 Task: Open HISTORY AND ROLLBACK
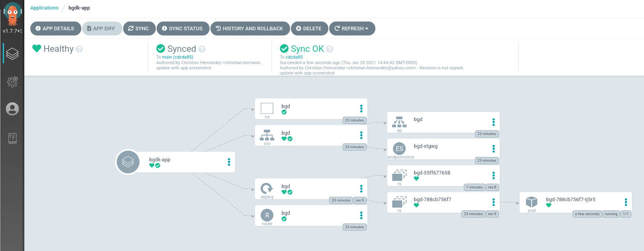point(250,28)
